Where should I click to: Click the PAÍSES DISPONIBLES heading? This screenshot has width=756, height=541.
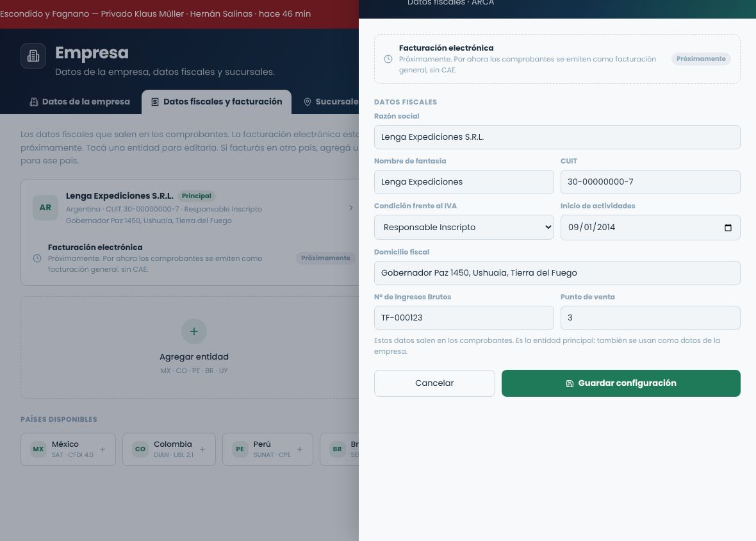pos(59,419)
